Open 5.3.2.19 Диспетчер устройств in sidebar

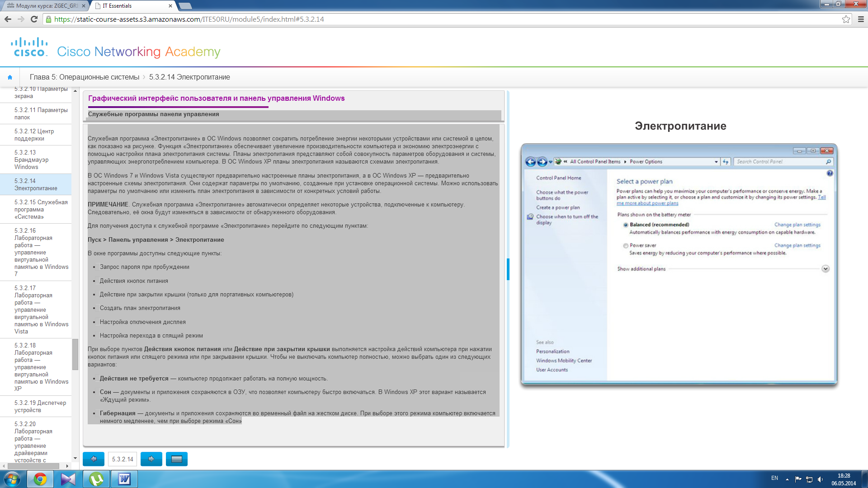tap(36, 406)
